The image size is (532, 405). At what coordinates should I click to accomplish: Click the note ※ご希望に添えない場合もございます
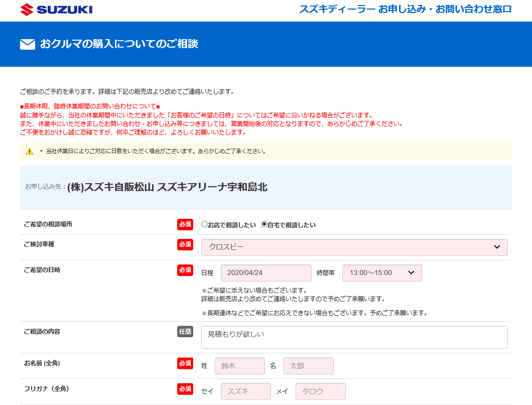pos(254,291)
